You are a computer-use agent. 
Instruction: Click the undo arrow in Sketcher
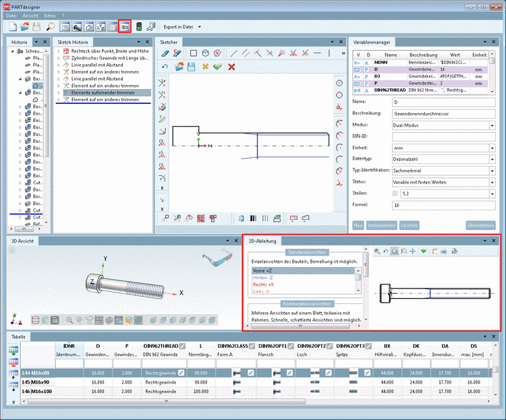[165, 67]
